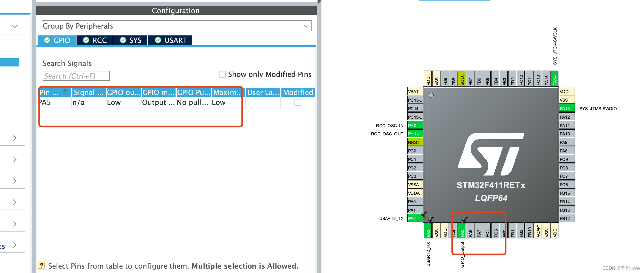Click PA6 pin on chip view
Screen dimensions: 644x273
pyautogui.click(x=471, y=230)
